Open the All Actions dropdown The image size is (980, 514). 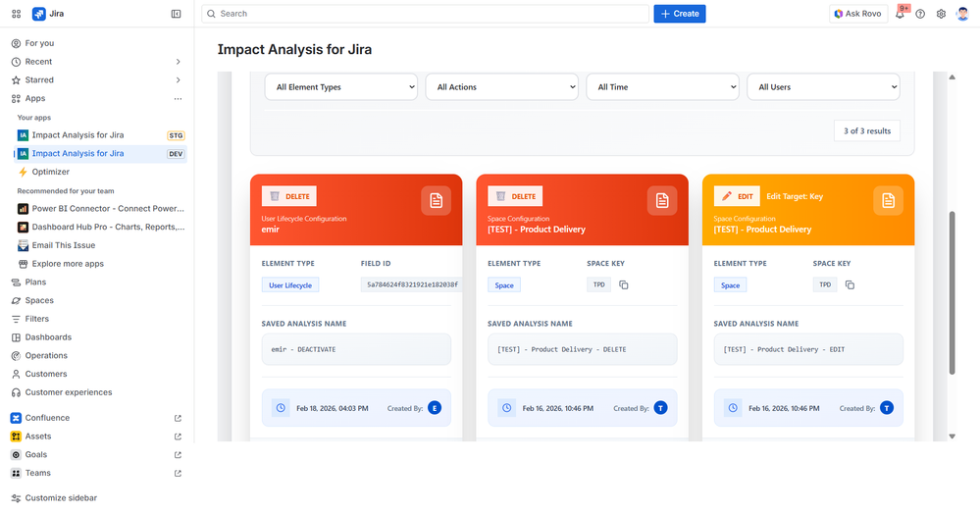pos(502,87)
